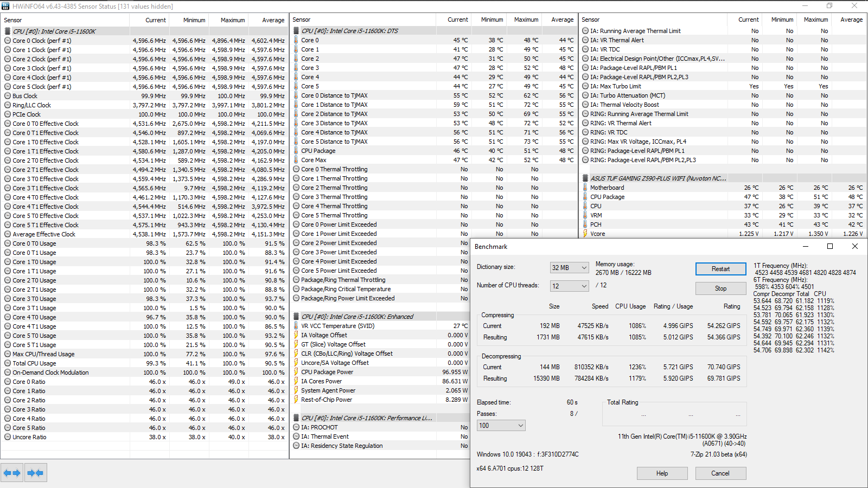
Task: Select the PCH temperature row
Action: (x=723, y=224)
